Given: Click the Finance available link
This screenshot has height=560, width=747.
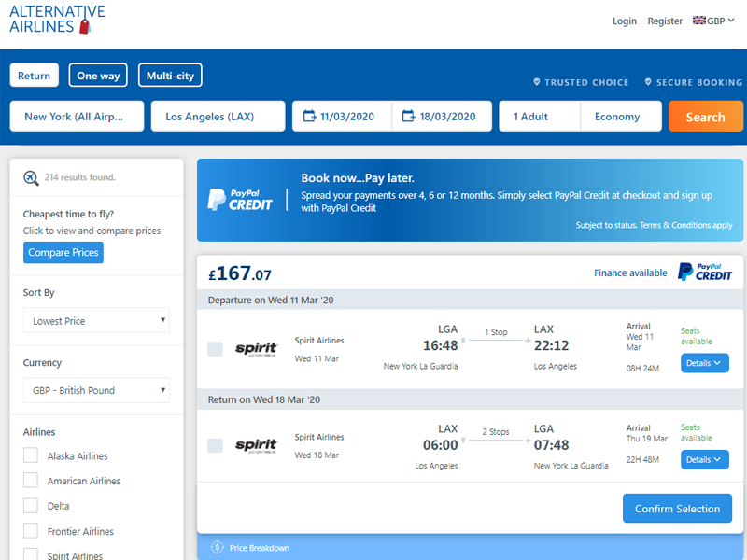Looking at the screenshot, I should 630,273.
